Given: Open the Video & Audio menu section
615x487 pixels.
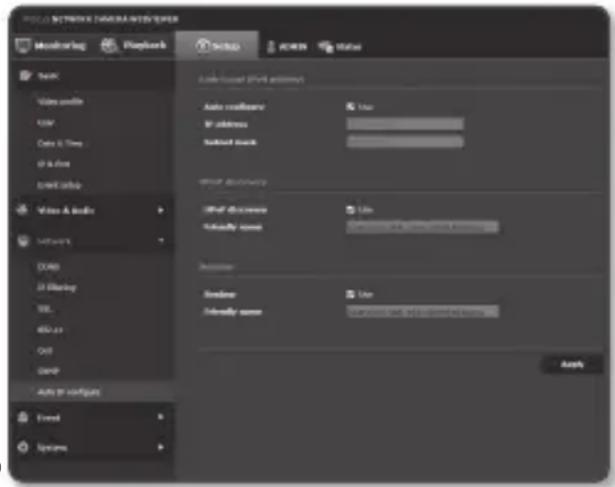Looking at the screenshot, I should (x=93, y=210).
